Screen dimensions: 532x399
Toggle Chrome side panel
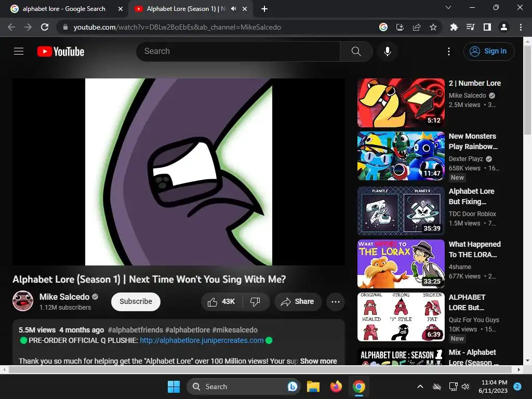point(487,27)
